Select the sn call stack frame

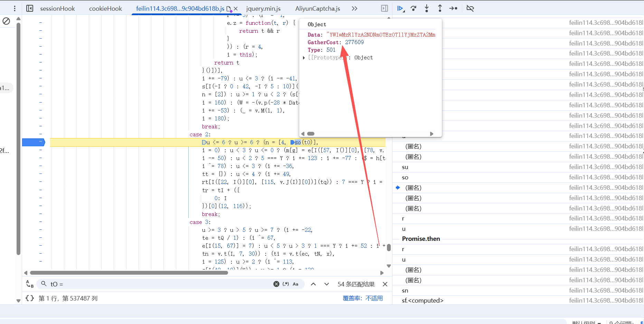point(405,291)
